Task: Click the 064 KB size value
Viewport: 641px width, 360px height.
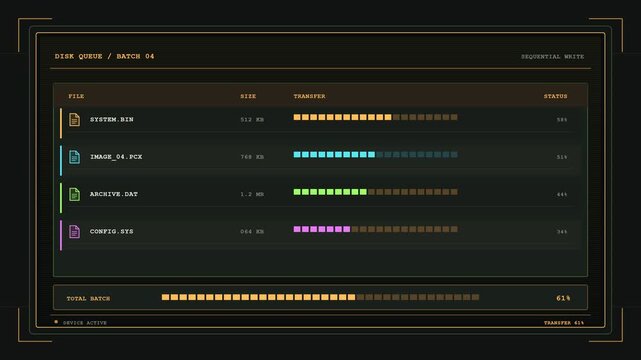Action: tap(252, 232)
